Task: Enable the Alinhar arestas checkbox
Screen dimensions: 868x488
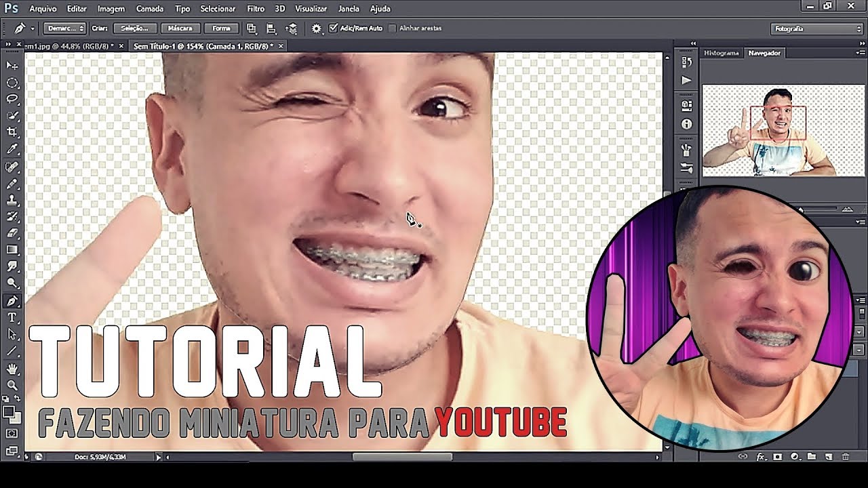Action: 392,28
